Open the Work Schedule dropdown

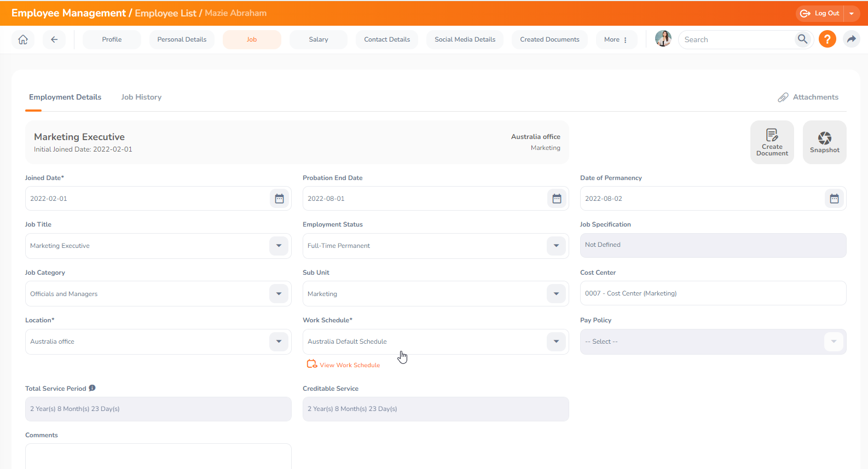(556, 341)
